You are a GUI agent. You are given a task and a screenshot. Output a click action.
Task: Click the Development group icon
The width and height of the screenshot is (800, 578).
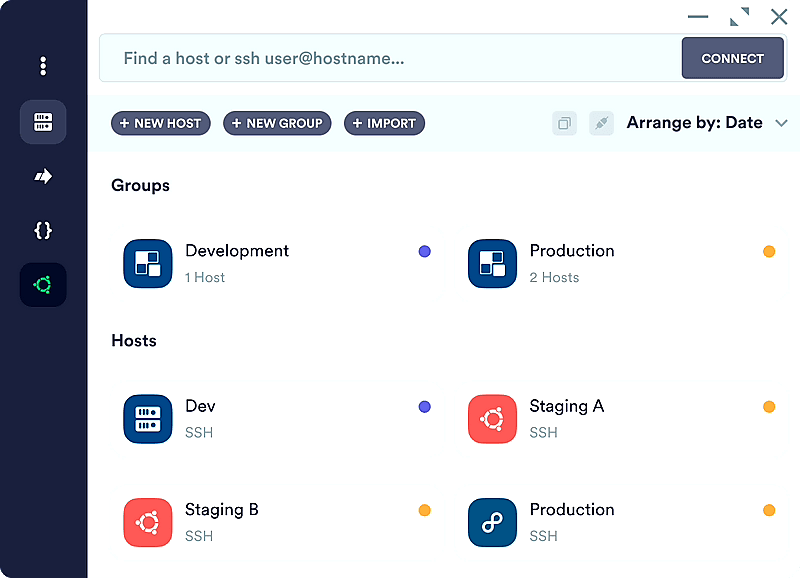click(x=148, y=263)
